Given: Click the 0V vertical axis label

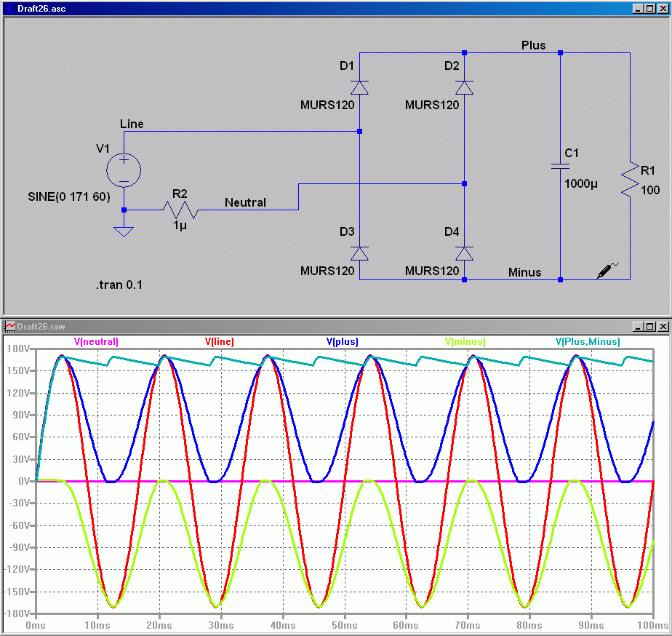Looking at the screenshot, I should (x=24, y=481).
